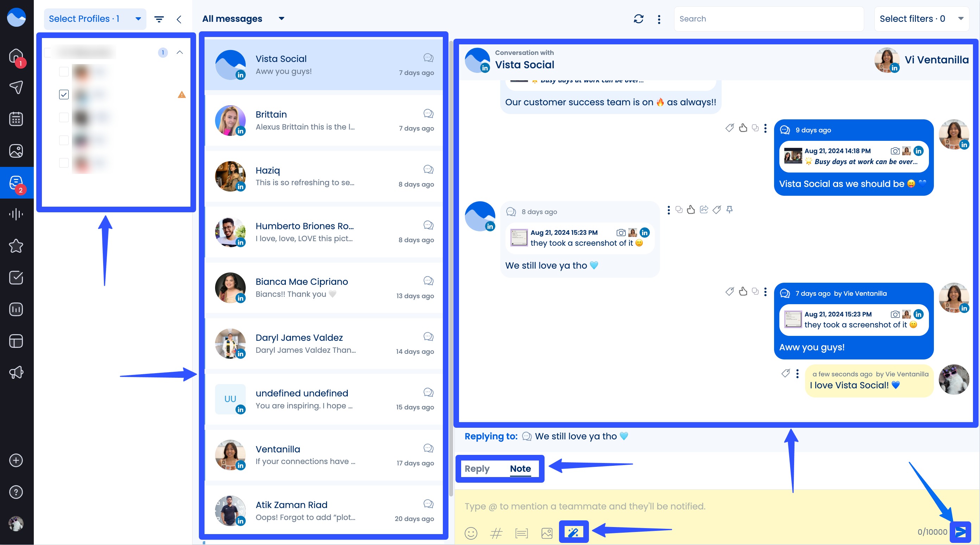Click the send message icon
Image resolution: width=980 pixels, height=545 pixels.
click(960, 532)
